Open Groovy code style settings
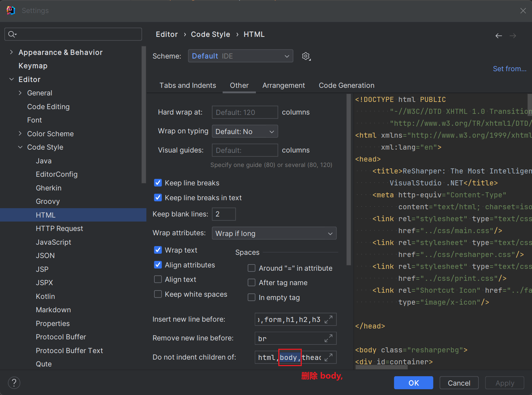 coord(48,201)
